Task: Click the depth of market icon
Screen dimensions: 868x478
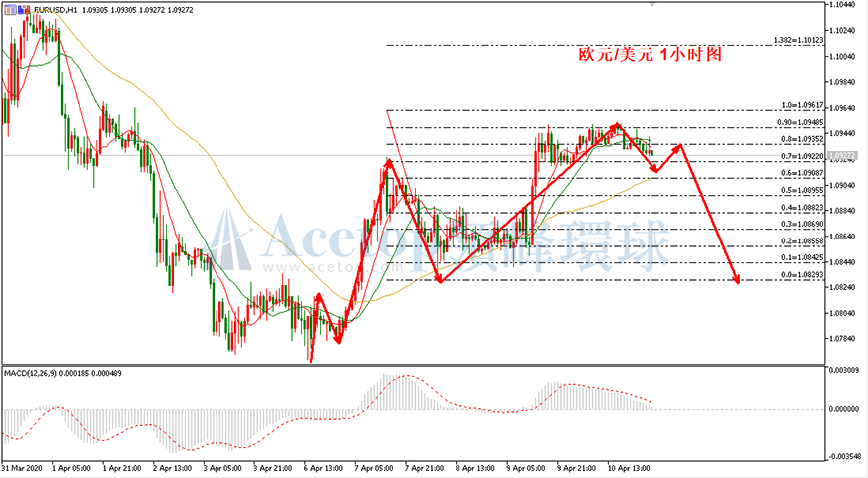Action: point(23,9)
